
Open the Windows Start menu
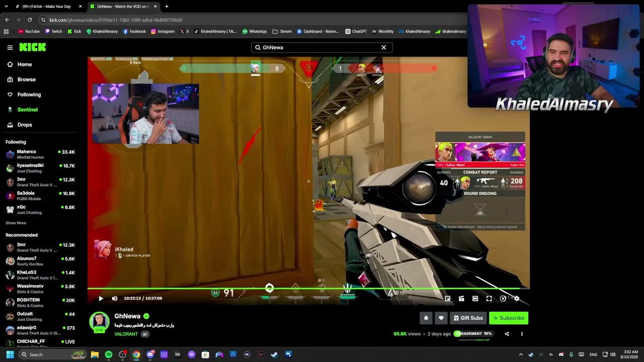(10, 354)
